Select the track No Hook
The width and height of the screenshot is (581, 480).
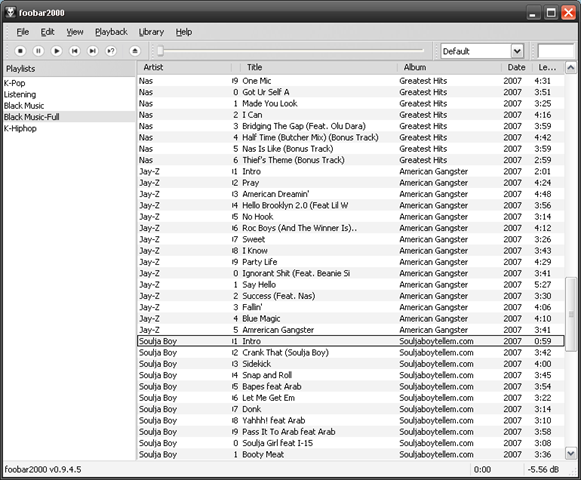[x=351, y=216]
